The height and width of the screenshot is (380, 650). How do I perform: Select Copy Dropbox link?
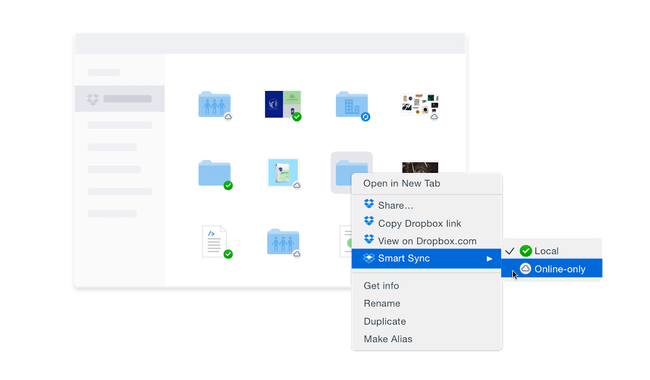click(x=419, y=223)
